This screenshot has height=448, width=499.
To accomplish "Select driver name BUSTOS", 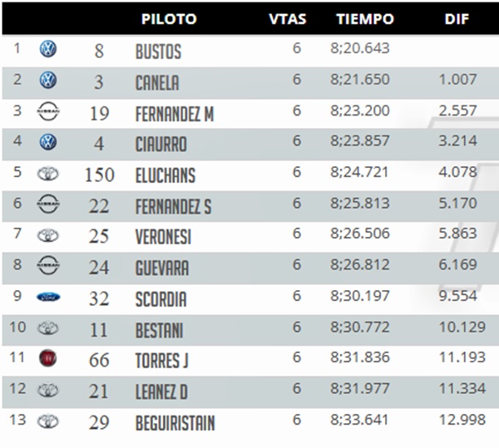I will click(159, 52).
